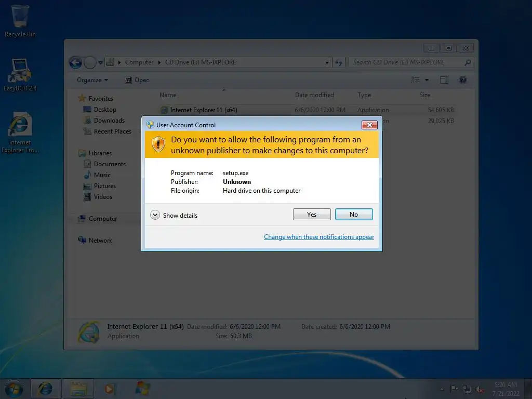Sort by Type column header

tap(364, 95)
